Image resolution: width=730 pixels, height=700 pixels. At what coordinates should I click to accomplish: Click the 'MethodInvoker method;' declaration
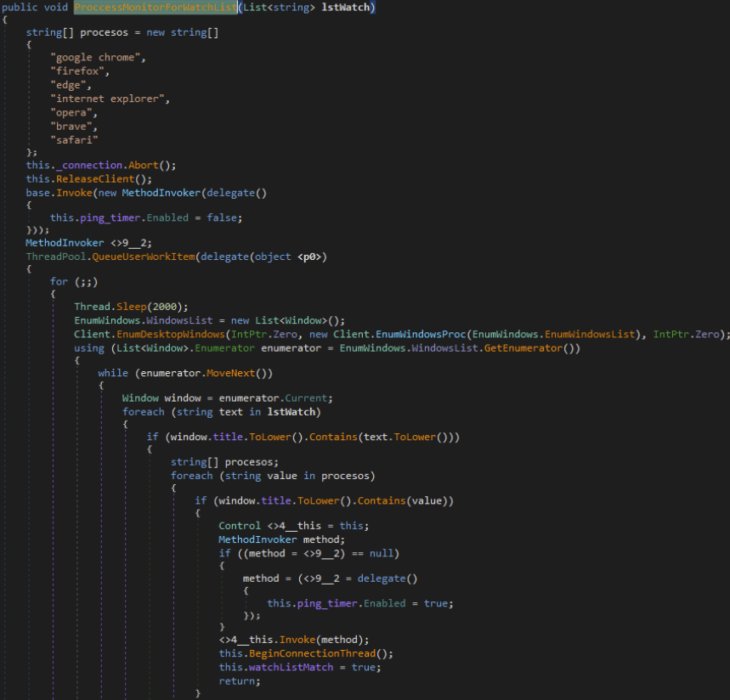coord(281,540)
